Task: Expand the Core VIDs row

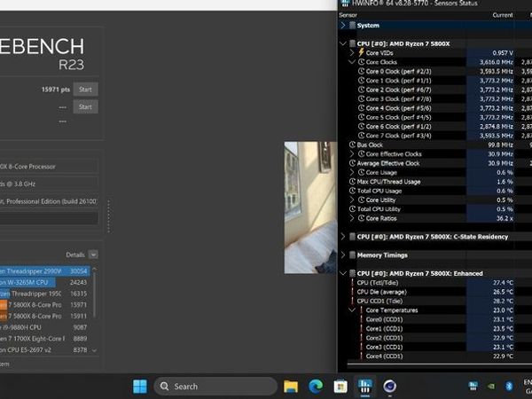Action: (x=352, y=53)
